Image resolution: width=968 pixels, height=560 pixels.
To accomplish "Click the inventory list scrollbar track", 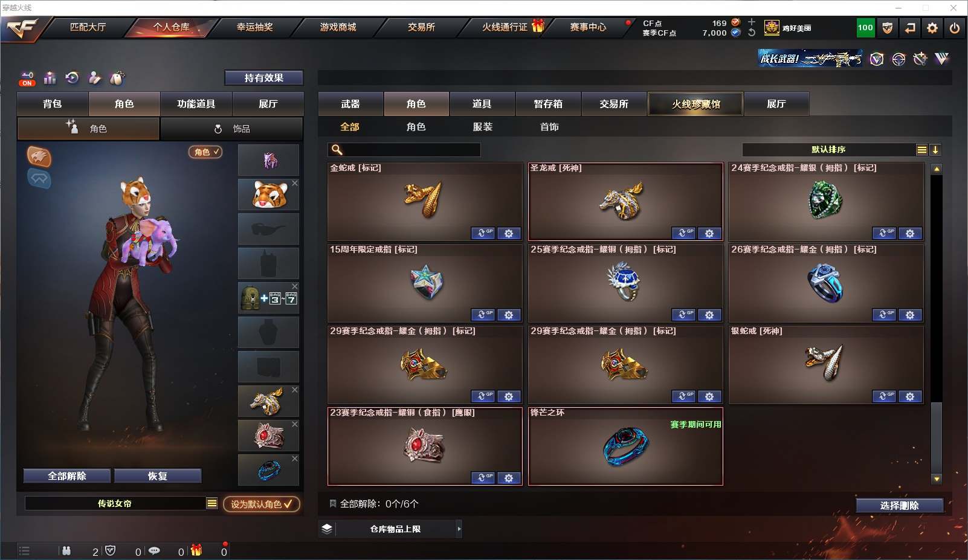I will [x=937, y=324].
